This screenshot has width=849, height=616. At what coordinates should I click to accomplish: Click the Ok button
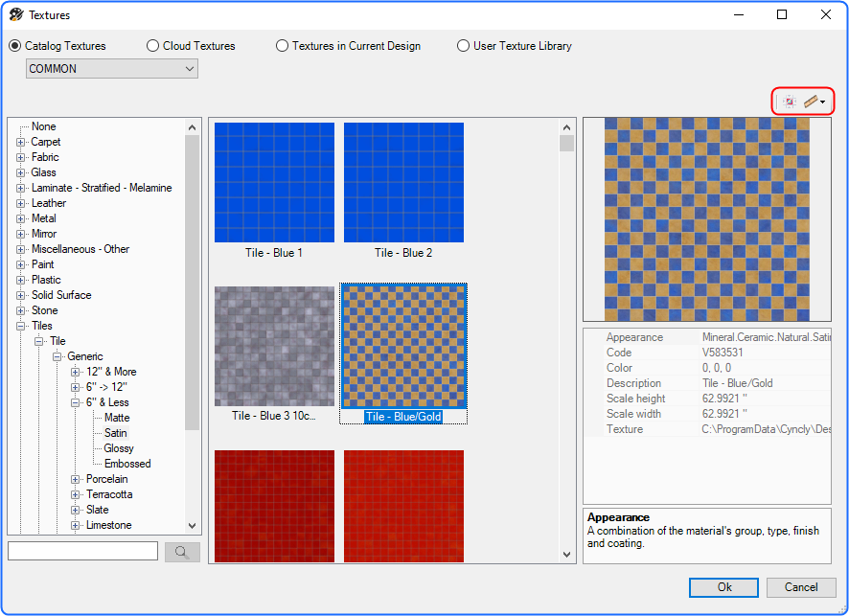click(x=723, y=587)
